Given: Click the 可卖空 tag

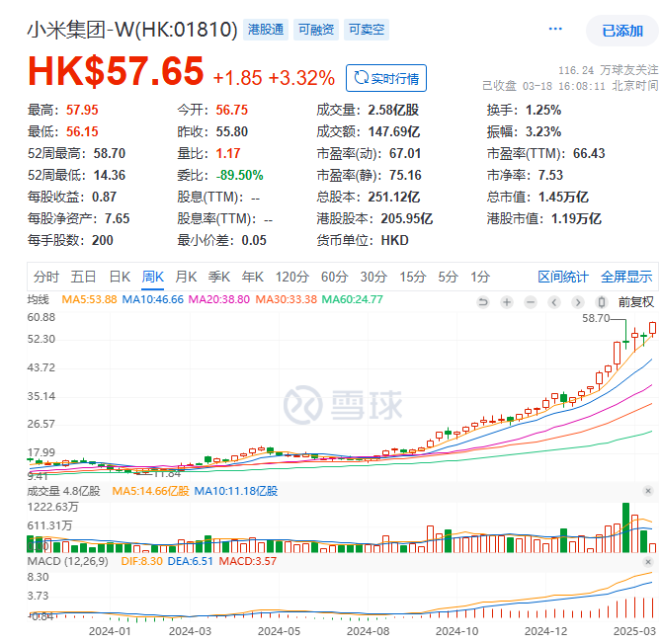Looking at the screenshot, I should [x=367, y=30].
